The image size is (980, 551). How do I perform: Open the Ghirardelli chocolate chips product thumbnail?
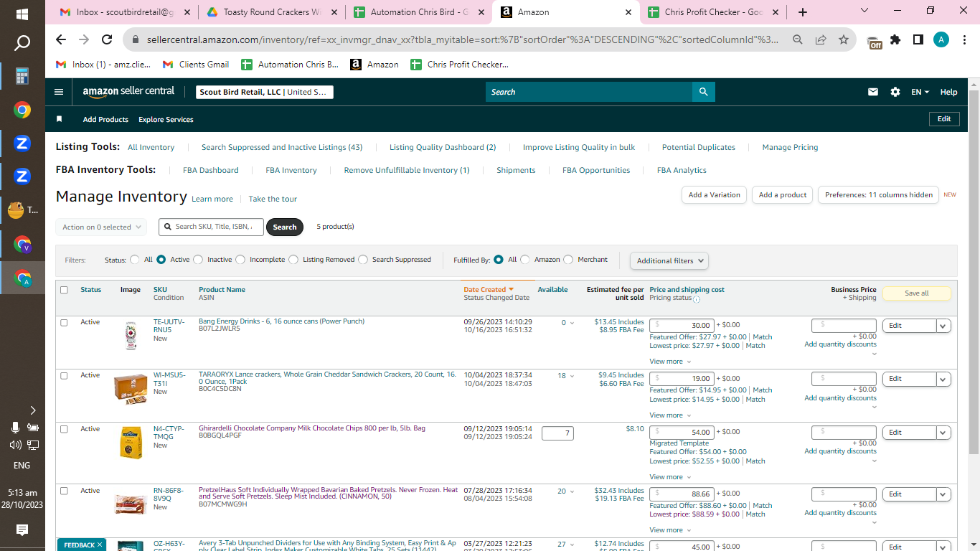point(131,442)
